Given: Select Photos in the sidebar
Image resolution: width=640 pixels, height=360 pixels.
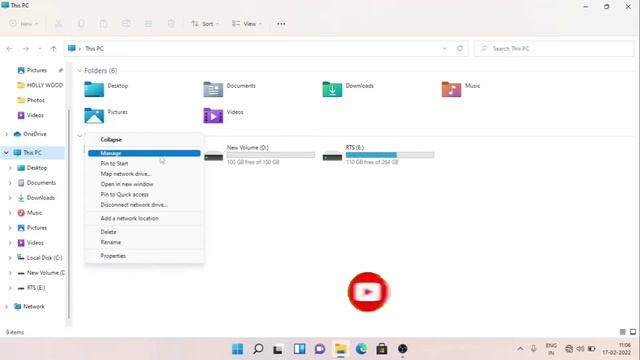Looking at the screenshot, I should point(31,100).
